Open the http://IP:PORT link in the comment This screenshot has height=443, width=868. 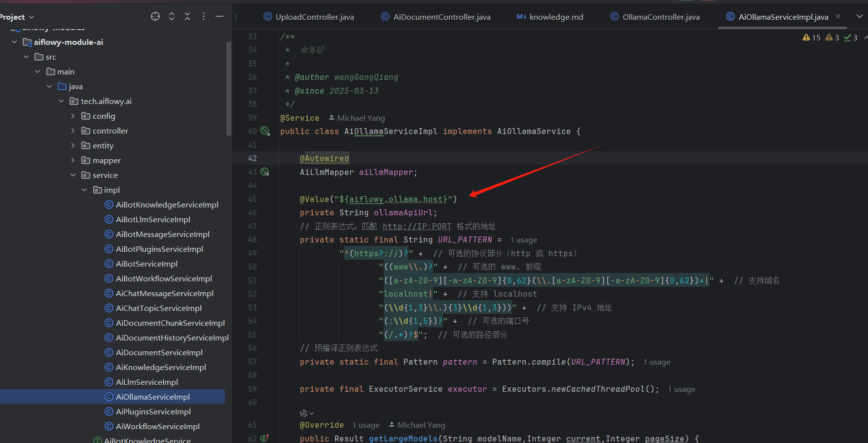417,226
